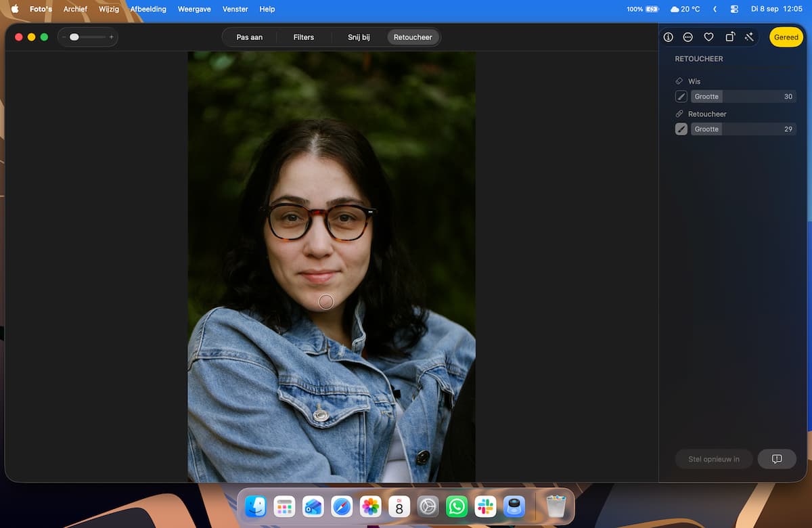Image resolution: width=812 pixels, height=528 pixels.
Task: Open the Trash in the Dock
Action: [556, 506]
